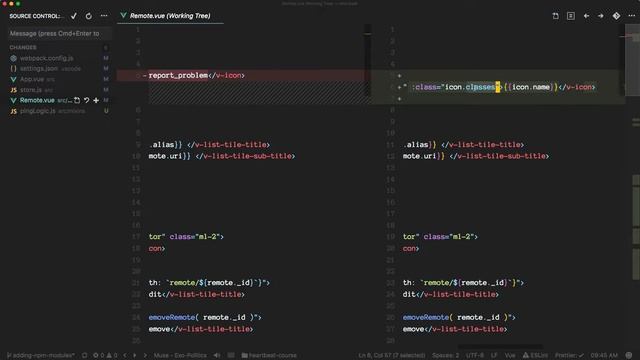Open errors and warnings count in status bar
This screenshot has width=640, height=360.
[105, 356]
